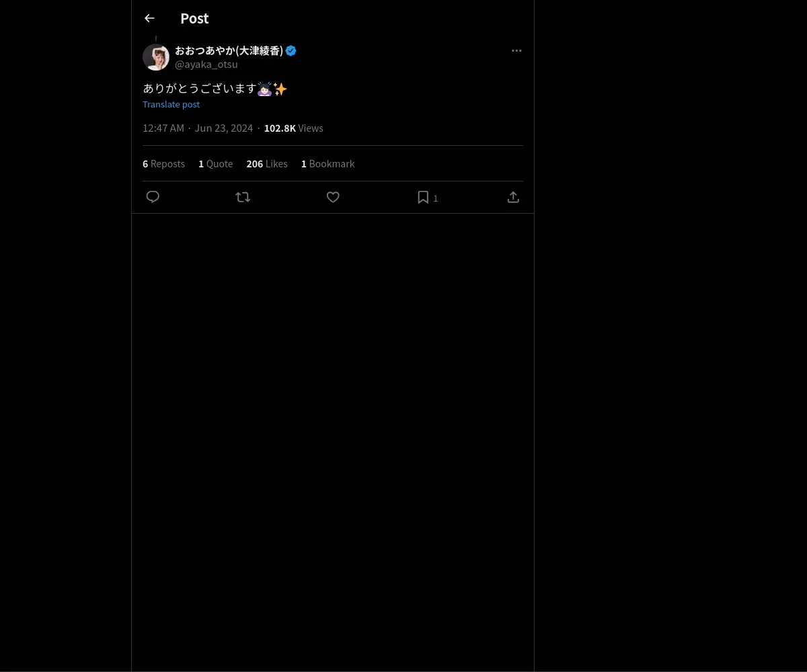Open the author's profile avatar
This screenshot has height=672, width=807.
[156, 57]
